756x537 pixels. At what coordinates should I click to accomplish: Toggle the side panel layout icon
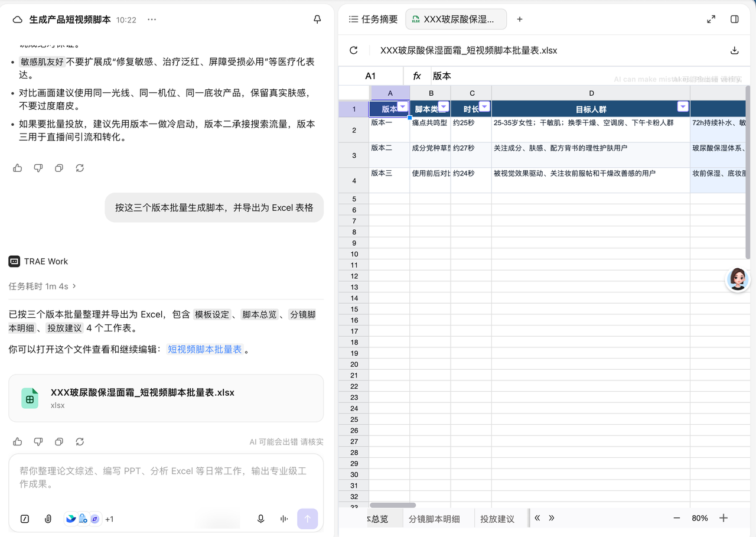pyautogui.click(x=735, y=19)
